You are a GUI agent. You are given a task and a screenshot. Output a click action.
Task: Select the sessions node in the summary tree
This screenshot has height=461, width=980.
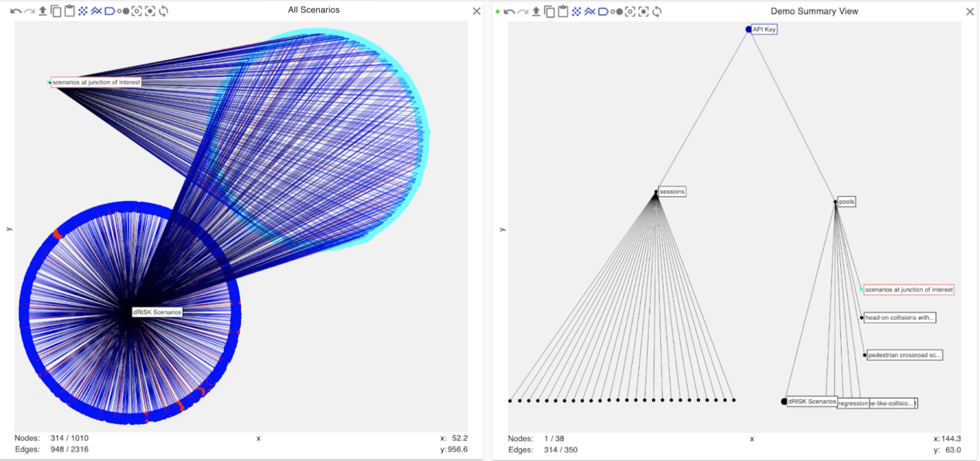(672, 192)
